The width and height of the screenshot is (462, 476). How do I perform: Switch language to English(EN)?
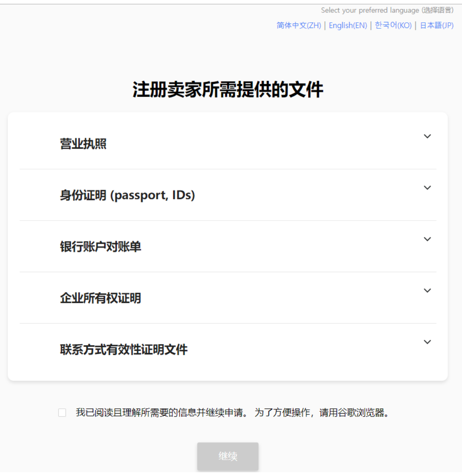[348, 26]
